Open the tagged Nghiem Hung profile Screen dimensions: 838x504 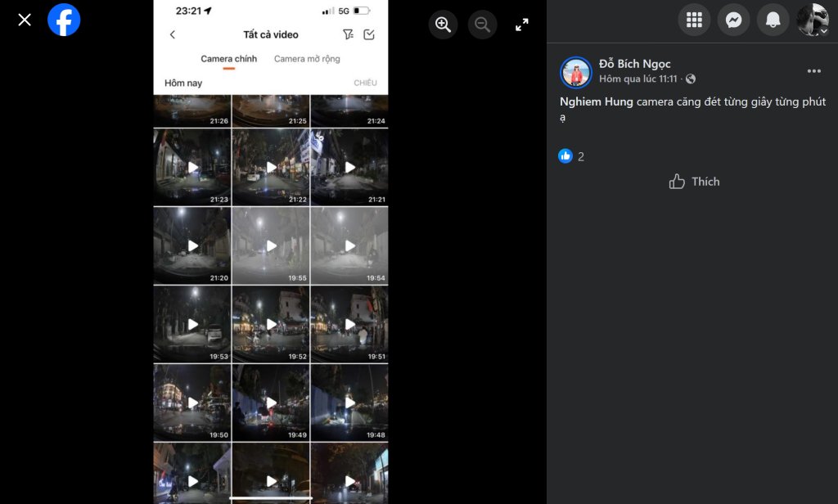coord(596,101)
